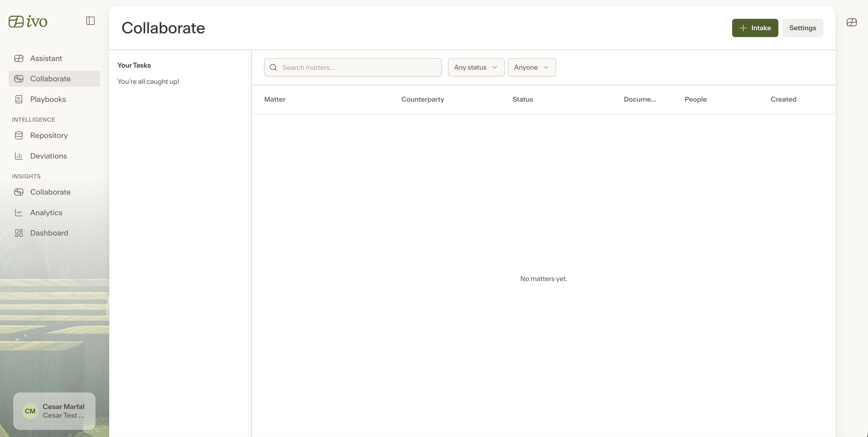
Task: Open the Playbooks page
Action: [54, 99]
